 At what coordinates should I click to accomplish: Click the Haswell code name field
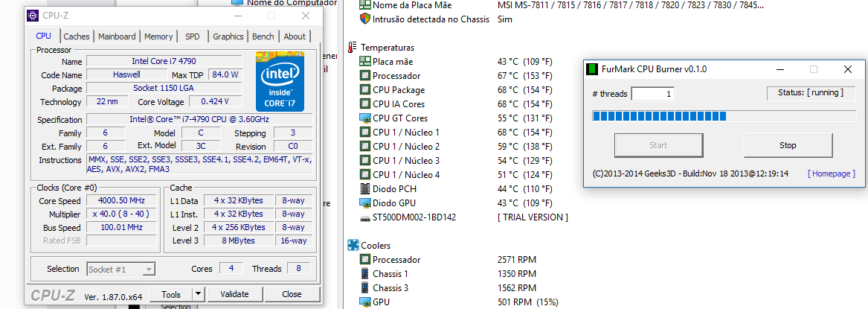[x=126, y=74]
